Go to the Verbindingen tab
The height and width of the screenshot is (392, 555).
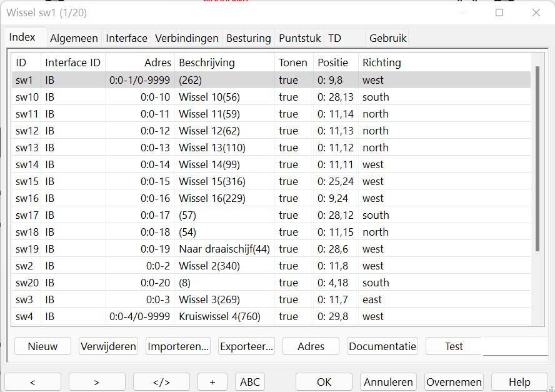click(x=187, y=38)
